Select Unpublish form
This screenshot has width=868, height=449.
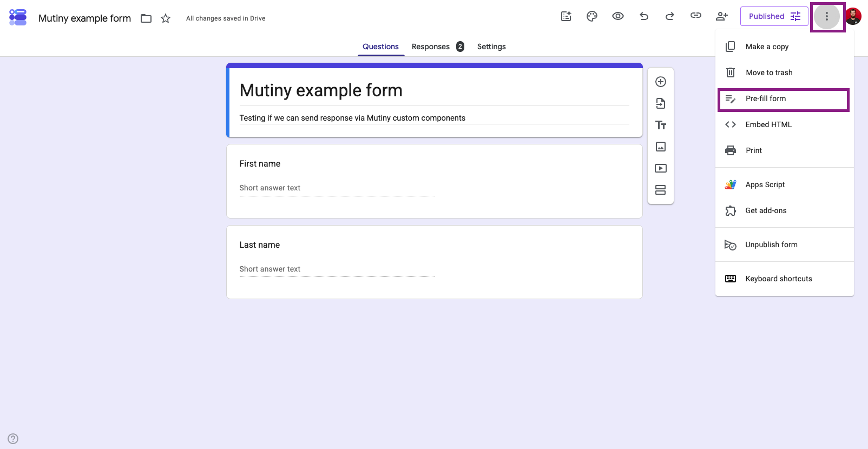click(x=785, y=245)
